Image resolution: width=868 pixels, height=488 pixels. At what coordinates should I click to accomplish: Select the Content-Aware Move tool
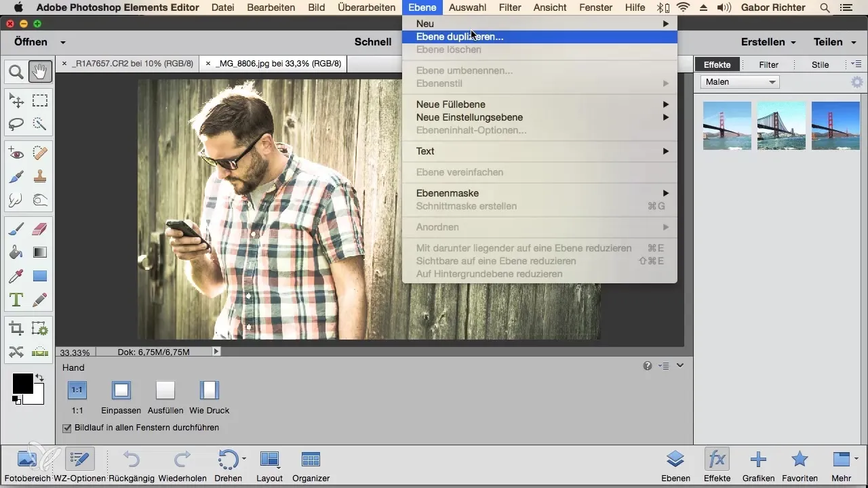pos(16,352)
